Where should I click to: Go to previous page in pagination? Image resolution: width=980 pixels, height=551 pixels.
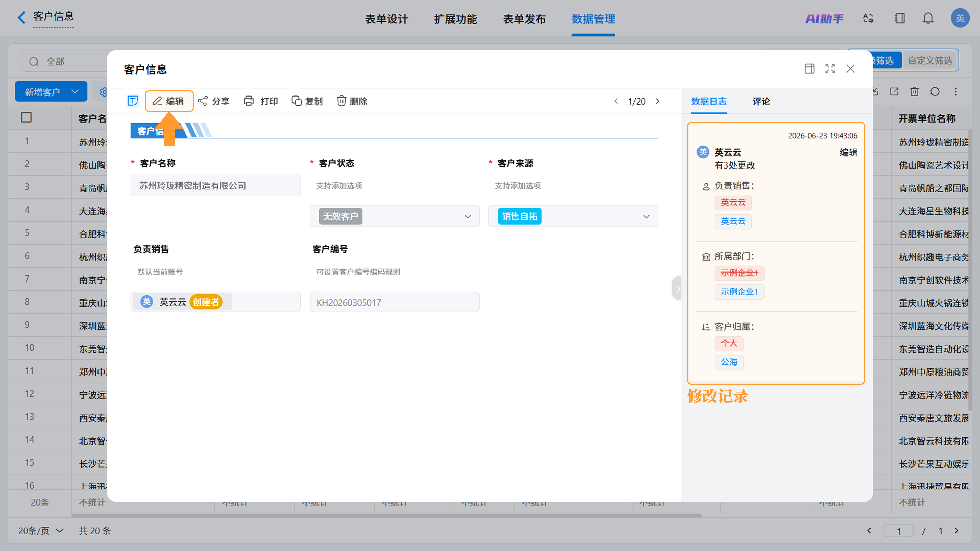point(869,531)
